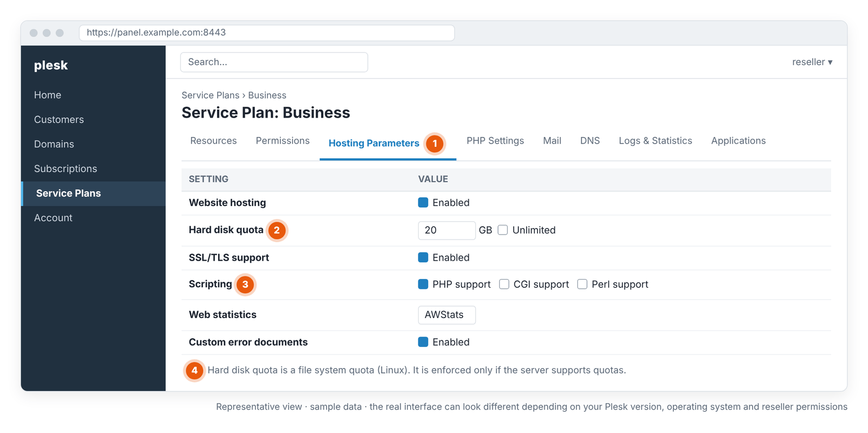The height and width of the screenshot is (433, 868).
Task: Click the Web statistics setting label
Action: (222, 315)
